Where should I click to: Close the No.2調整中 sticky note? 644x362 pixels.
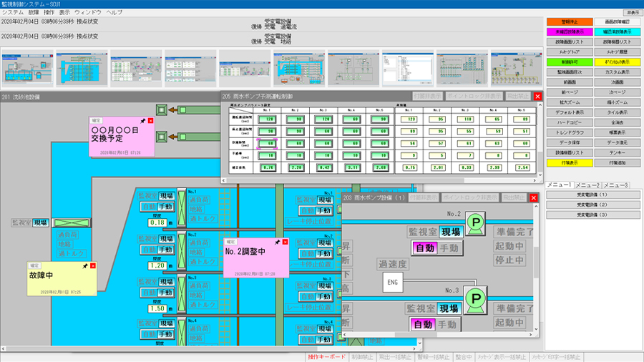tap(285, 242)
